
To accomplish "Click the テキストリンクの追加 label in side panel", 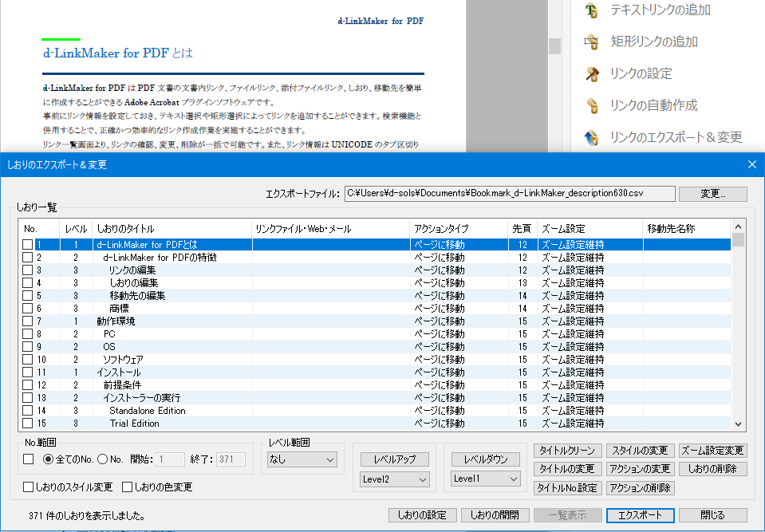I will coord(661,10).
